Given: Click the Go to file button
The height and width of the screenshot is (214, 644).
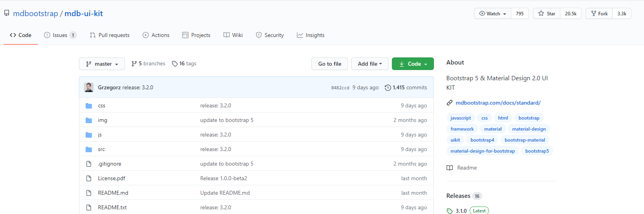Looking at the screenshot, I should coord(329,64).
